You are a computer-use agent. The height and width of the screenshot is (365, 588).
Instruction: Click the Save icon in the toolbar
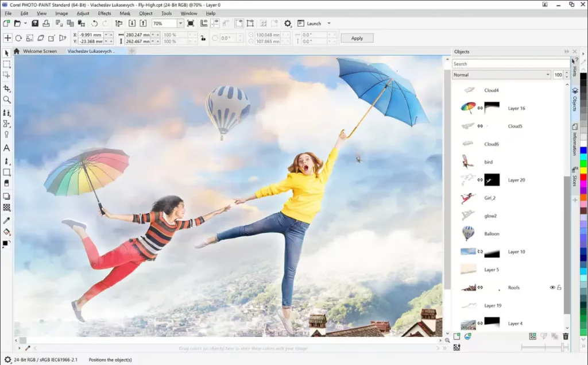click(x=35, y=24)
